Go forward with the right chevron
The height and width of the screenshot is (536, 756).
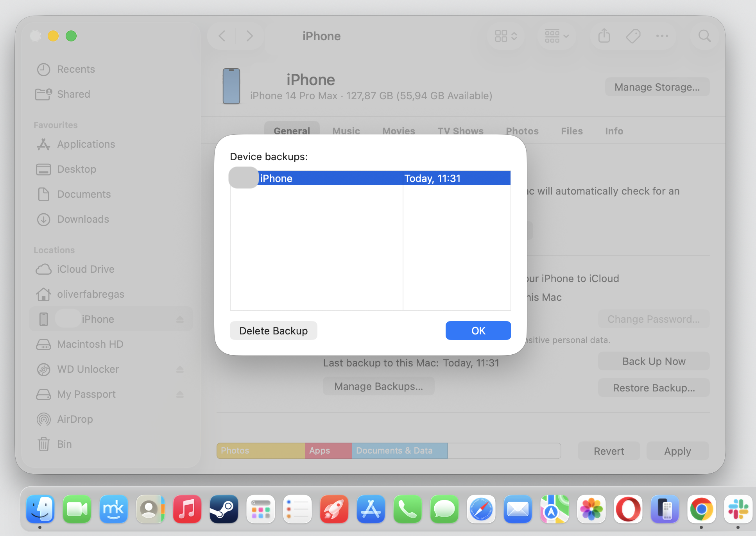(249, 36)
